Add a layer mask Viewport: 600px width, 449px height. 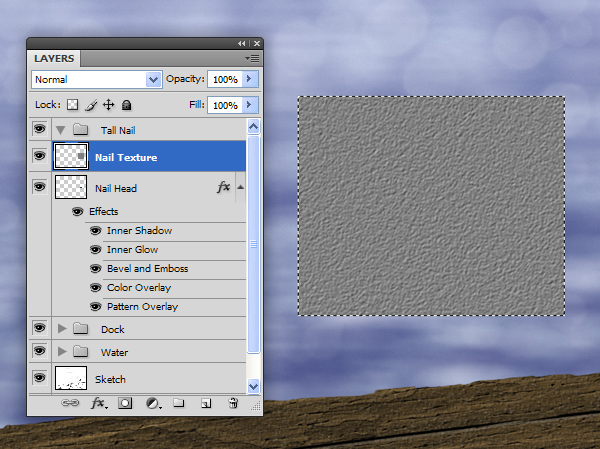(125, 403)
